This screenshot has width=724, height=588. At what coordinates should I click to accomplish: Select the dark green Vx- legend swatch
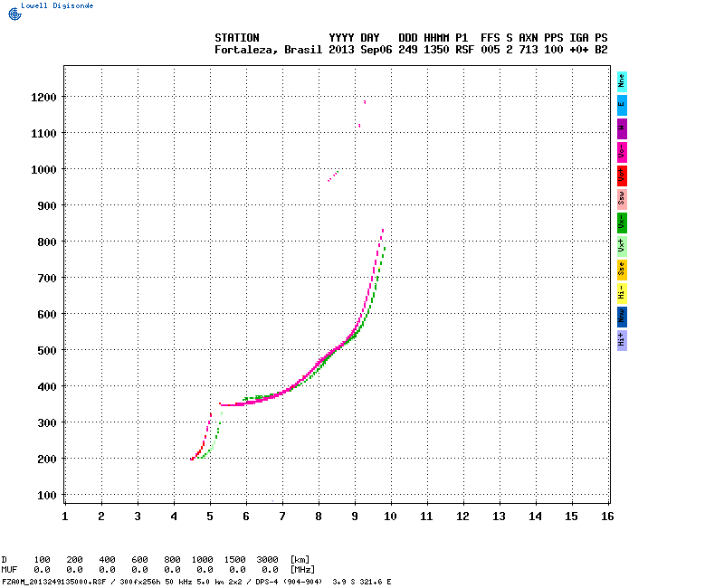pyautogui.click(x=622, y=223)
